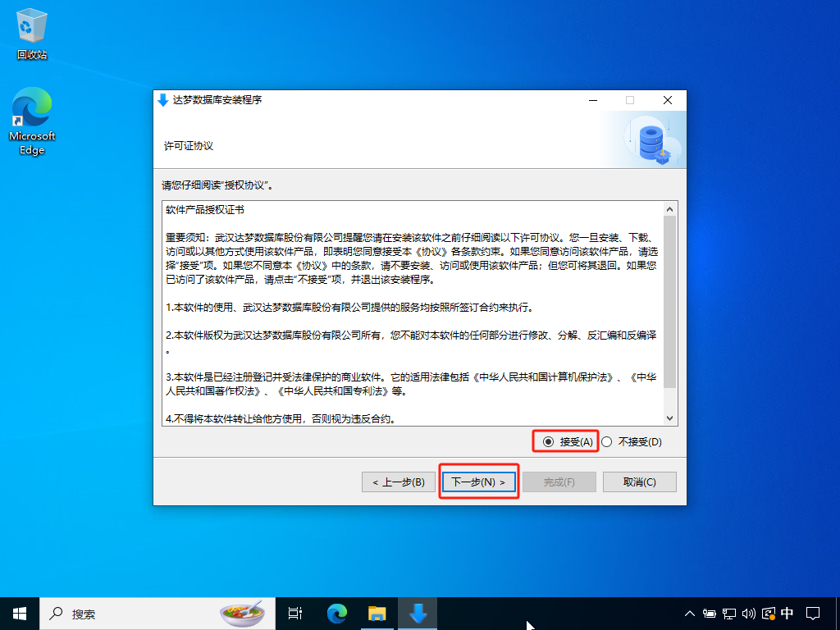
Task: Click the license text vertical scrollbar thumb
Action: tap(669, 302)
